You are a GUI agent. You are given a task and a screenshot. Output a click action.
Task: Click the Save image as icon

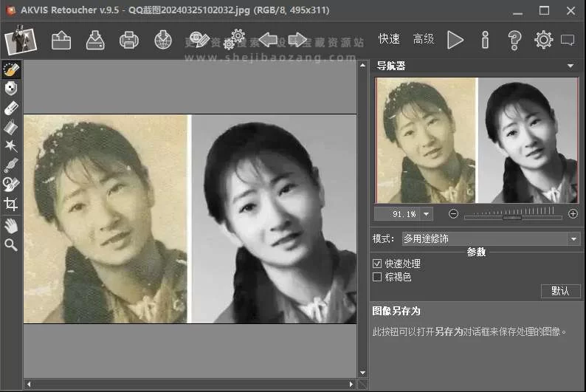pyautogui.click(x=95, y=40)
